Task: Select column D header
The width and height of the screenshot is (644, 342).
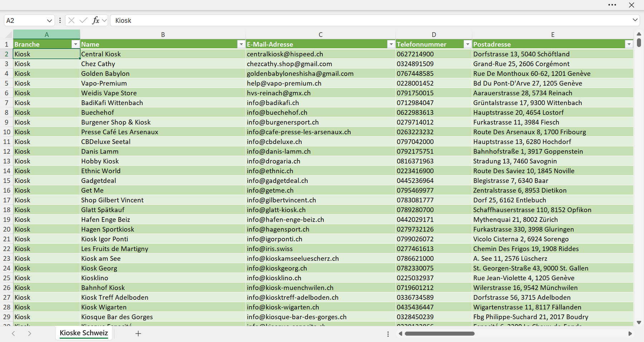Action: click(x=434, y=34)
